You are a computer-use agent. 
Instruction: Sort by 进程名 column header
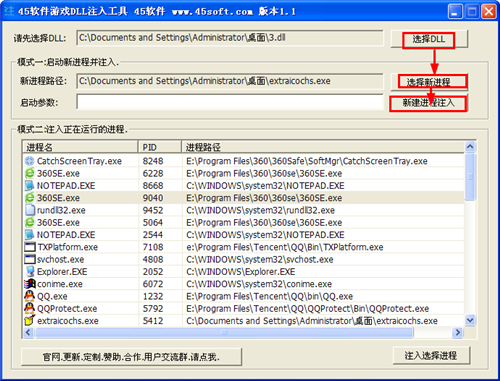[x=80, y=147]
